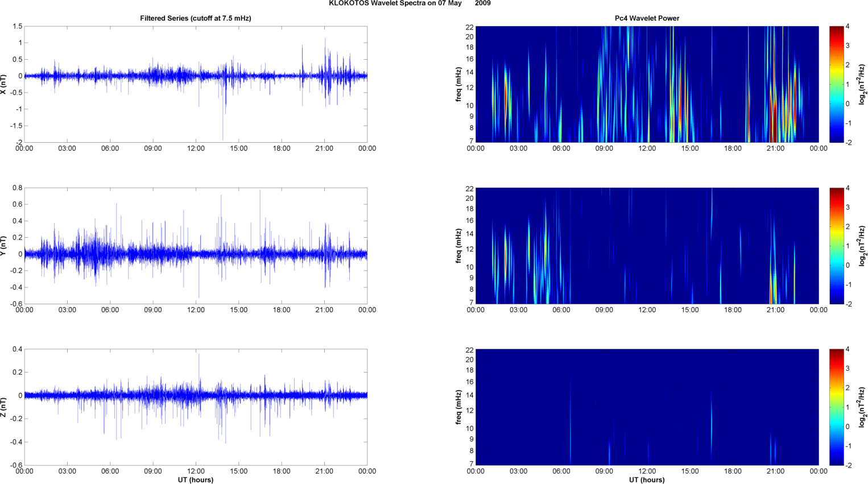
Task: Click the X (nT) axis label
Action: tap(4, 84)
